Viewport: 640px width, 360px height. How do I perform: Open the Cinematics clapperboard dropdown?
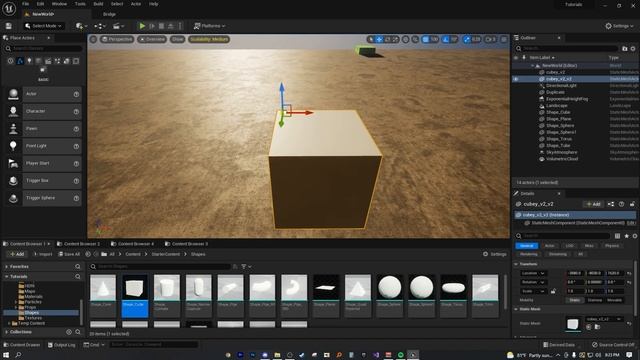tap(118, 26)
